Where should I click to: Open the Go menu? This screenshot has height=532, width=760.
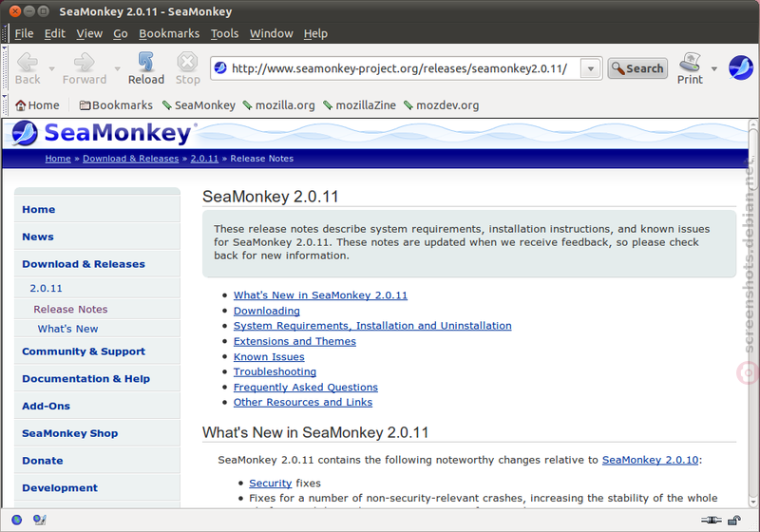[121, 33]
